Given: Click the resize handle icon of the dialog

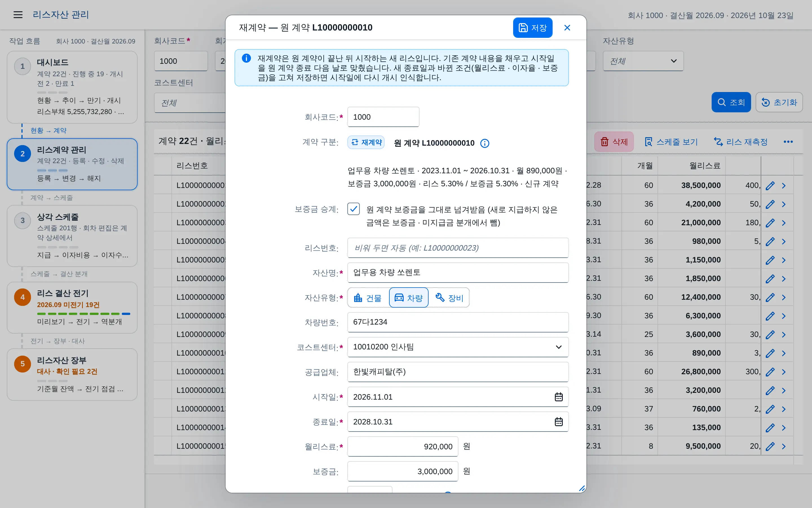Looking at the screenshot, I should click(582, 489).
